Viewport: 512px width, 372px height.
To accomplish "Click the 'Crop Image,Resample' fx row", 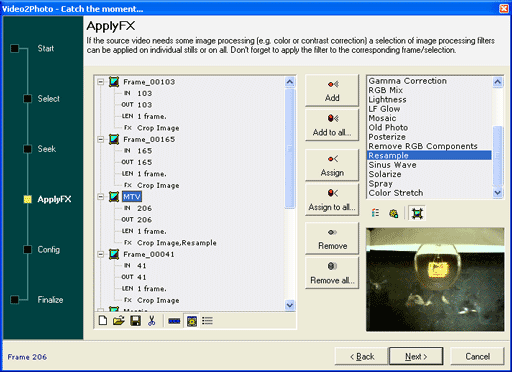I will [177, 243].
